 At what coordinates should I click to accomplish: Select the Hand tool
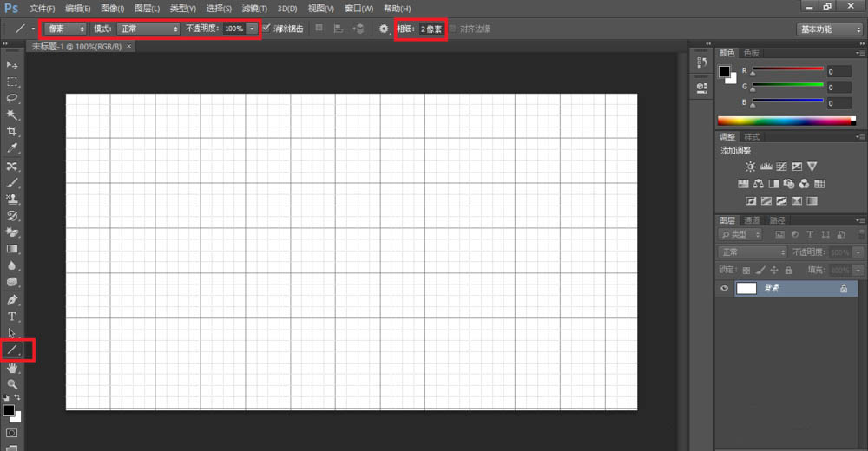11,368
